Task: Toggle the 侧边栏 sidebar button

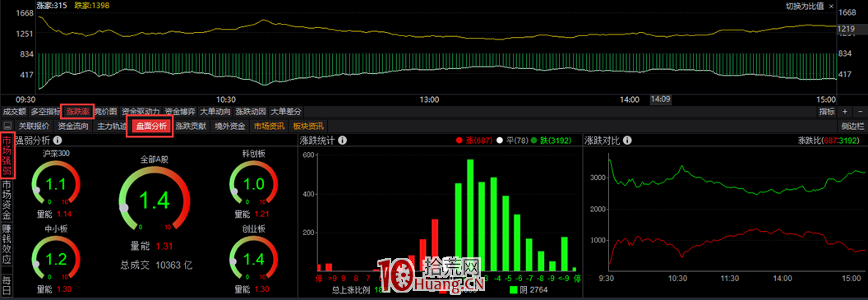Action: (852, 127)
